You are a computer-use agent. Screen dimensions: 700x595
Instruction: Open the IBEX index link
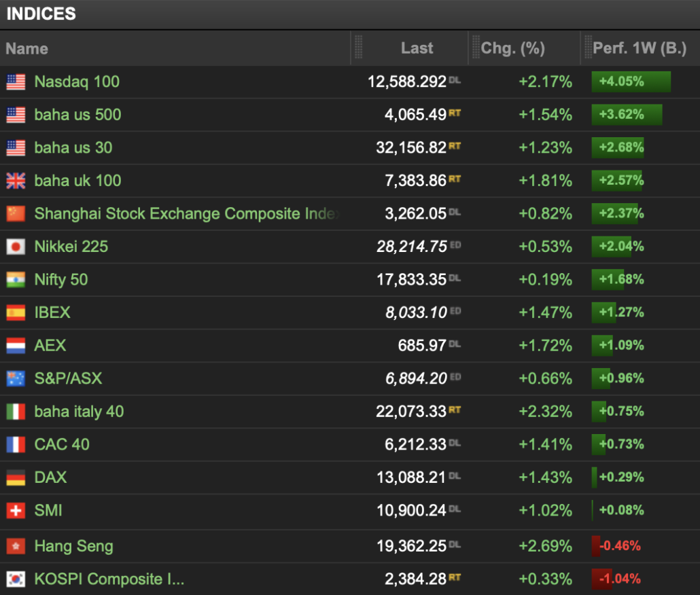tap(52, 312)
